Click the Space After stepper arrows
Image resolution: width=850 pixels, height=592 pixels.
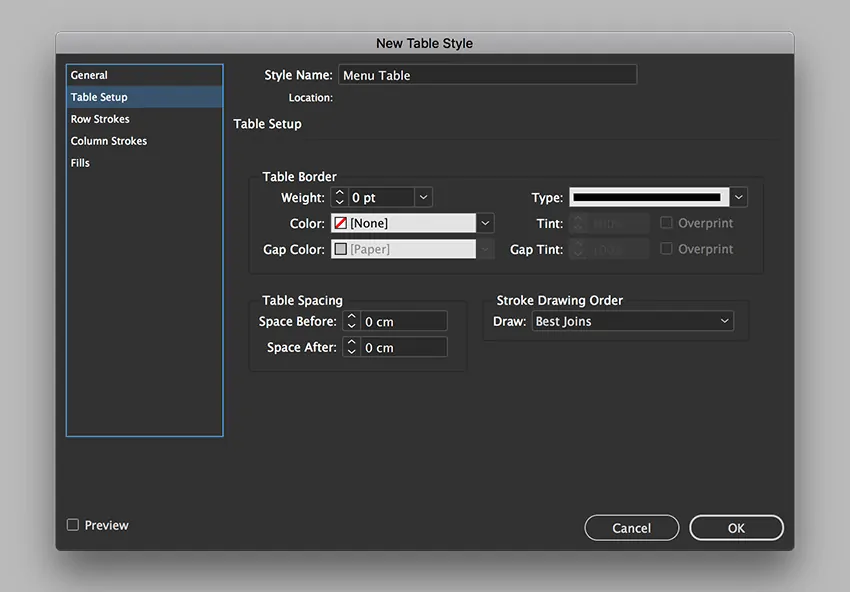point(351,348)
